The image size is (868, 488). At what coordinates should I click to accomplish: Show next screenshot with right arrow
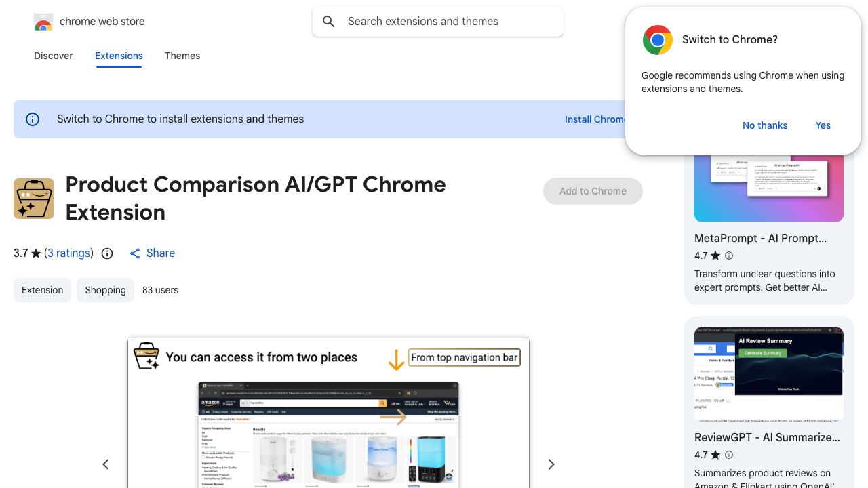point(551,464)
